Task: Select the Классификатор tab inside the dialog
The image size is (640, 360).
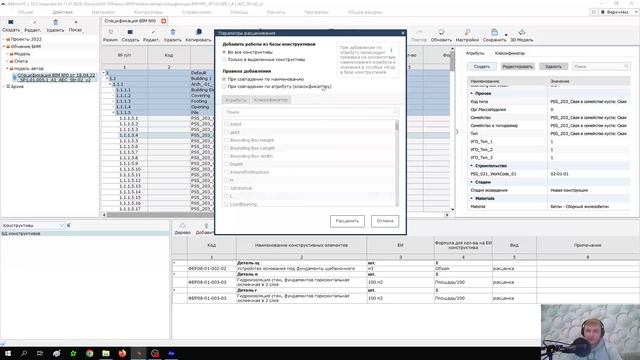Action: point(271,100)
